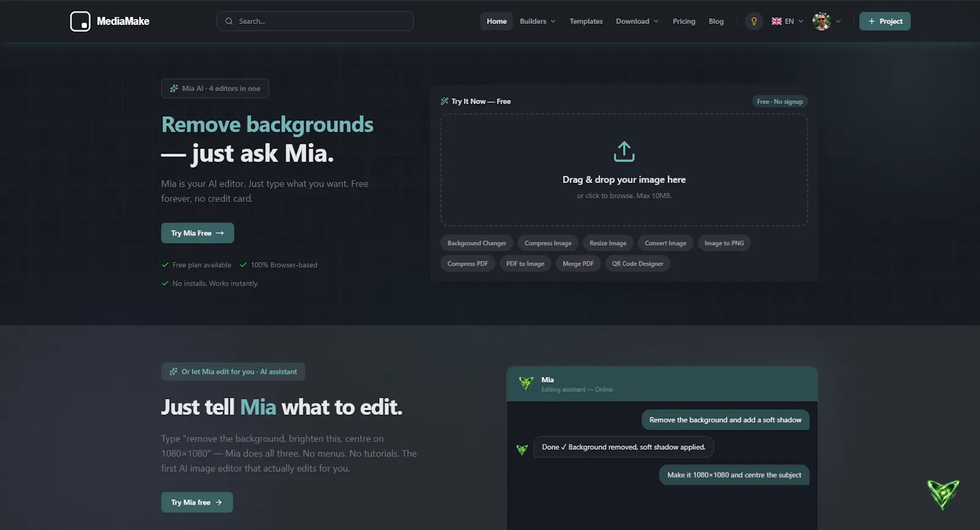The width and height of the screenshot is (980, 530).
Task: Open the Blog page
Action: tap(716, 21)
